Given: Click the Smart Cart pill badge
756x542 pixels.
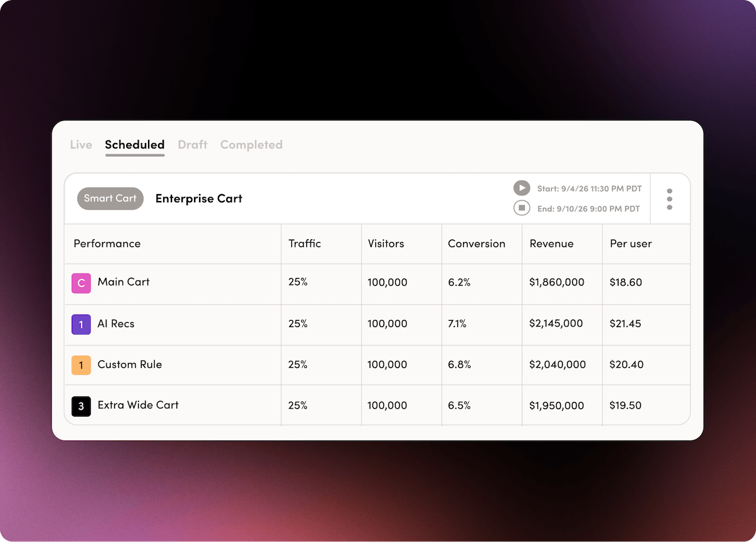Looking at the screenshot, I should coord(110,199).
